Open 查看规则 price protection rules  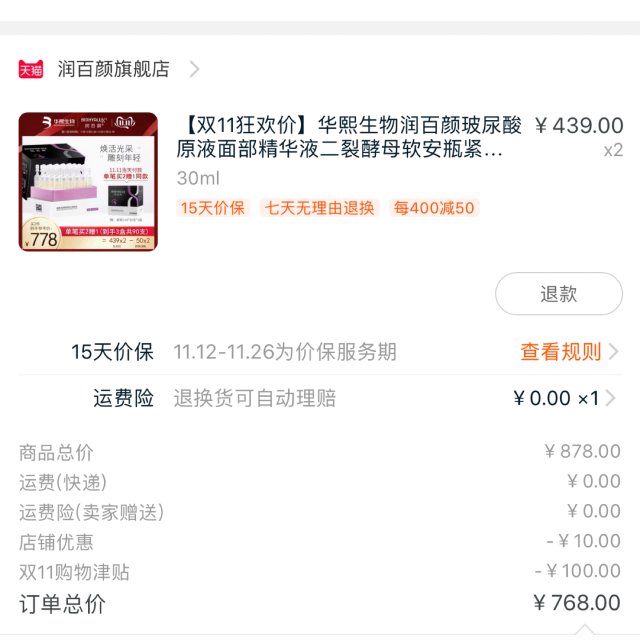coord(561,351)
